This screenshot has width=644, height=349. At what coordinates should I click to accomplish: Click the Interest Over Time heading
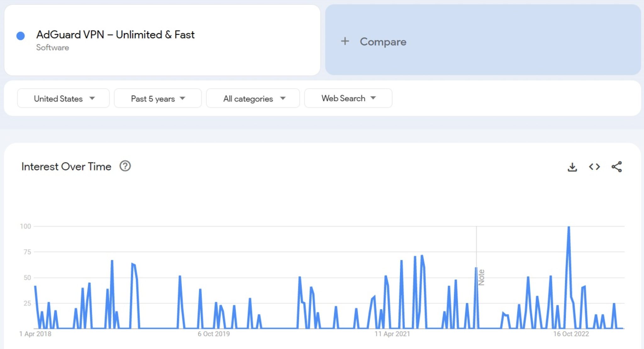click(x=66, y=166)
